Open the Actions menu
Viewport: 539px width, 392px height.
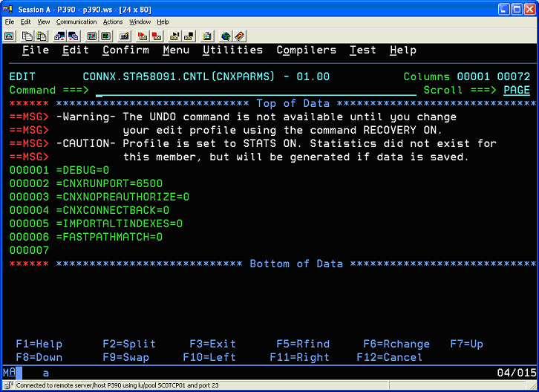tap(113, 22)
